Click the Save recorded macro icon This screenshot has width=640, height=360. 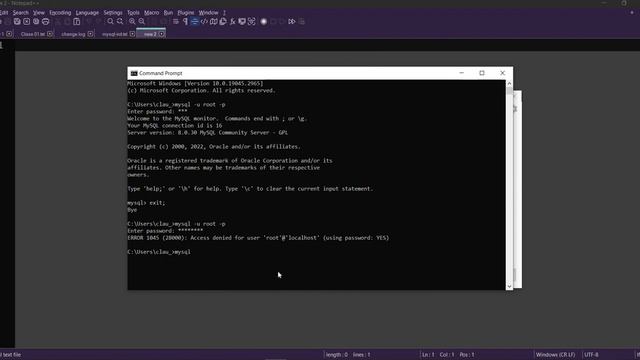[x=302, y=22]
